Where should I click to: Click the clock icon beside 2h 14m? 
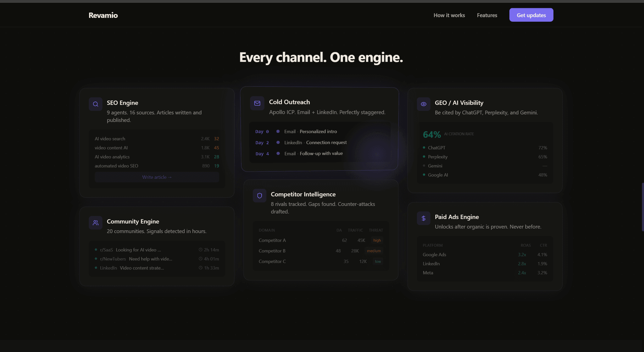pos(201,250)
